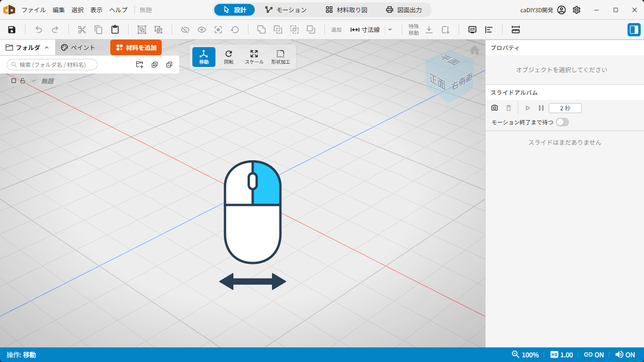644x362 pixels.
Task: Click the clipboard paste icon
Action: coord(115,30)
